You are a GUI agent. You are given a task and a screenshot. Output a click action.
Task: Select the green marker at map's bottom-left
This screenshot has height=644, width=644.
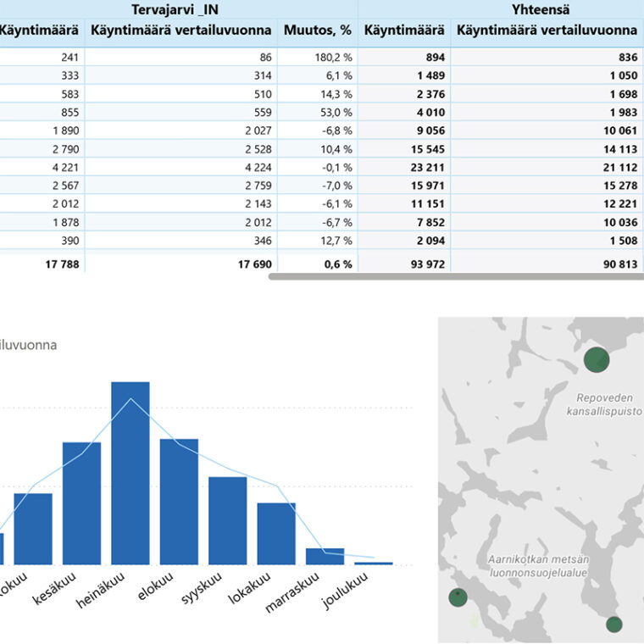click(458, 598)
